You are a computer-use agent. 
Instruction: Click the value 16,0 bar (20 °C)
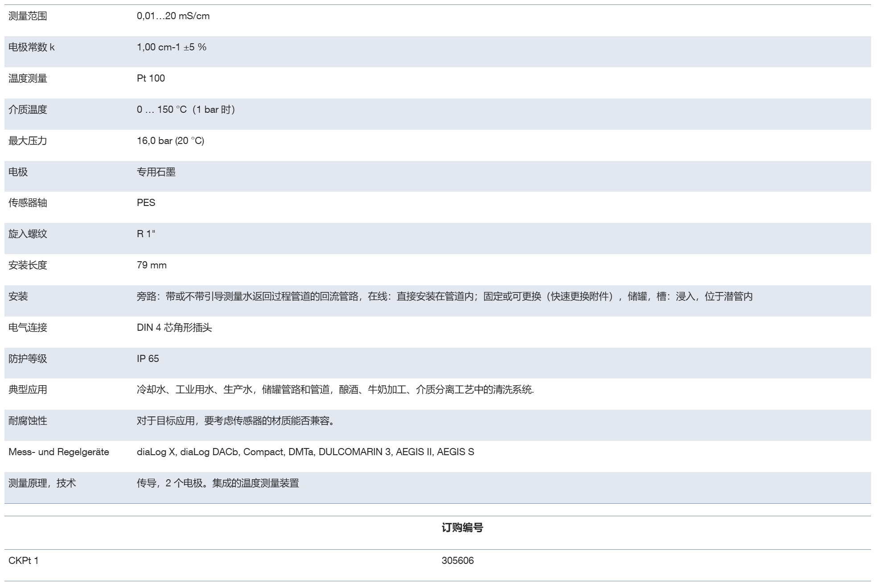(x=170, y=141)
